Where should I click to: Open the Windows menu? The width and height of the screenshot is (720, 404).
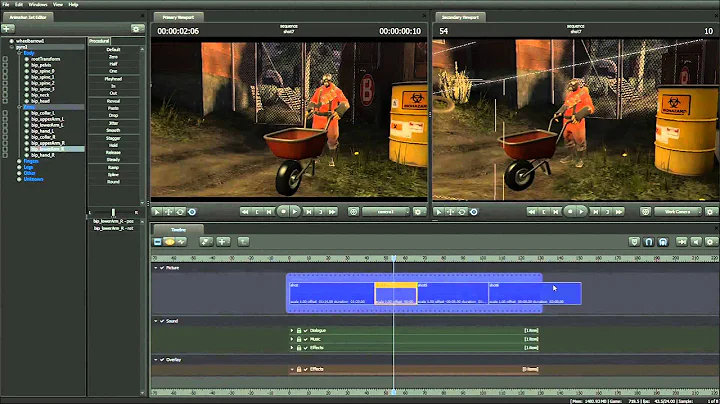[38, 5]
